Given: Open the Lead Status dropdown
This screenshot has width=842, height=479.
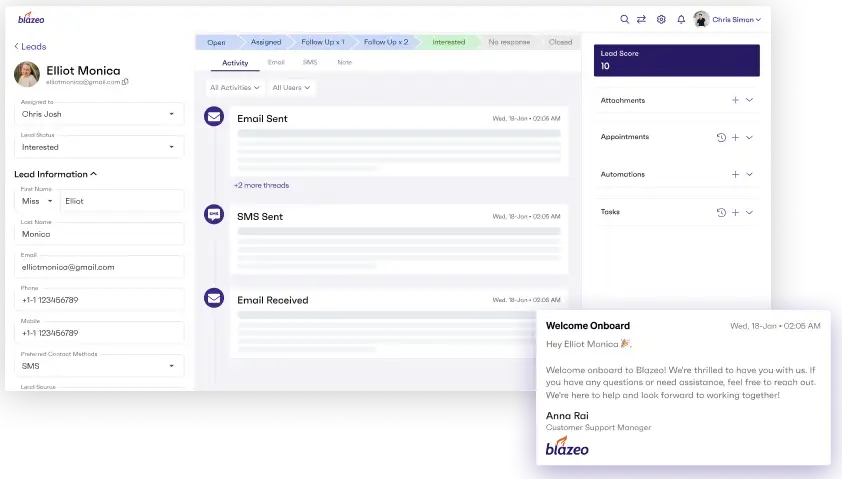Looking at the screenshot, I should point(99,147).
